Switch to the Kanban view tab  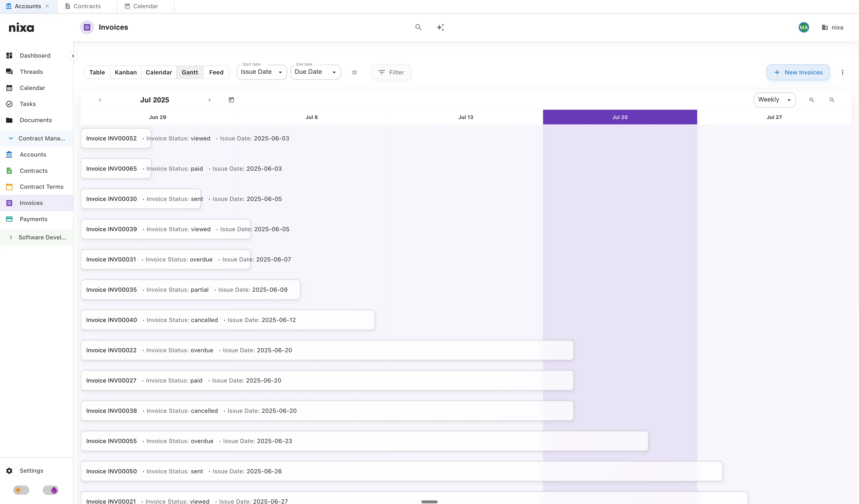pyautogui.click(x=125, y=72)
